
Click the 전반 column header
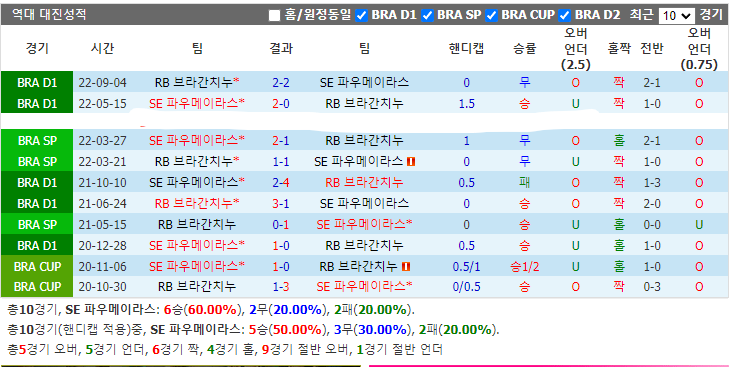(652, 48)
